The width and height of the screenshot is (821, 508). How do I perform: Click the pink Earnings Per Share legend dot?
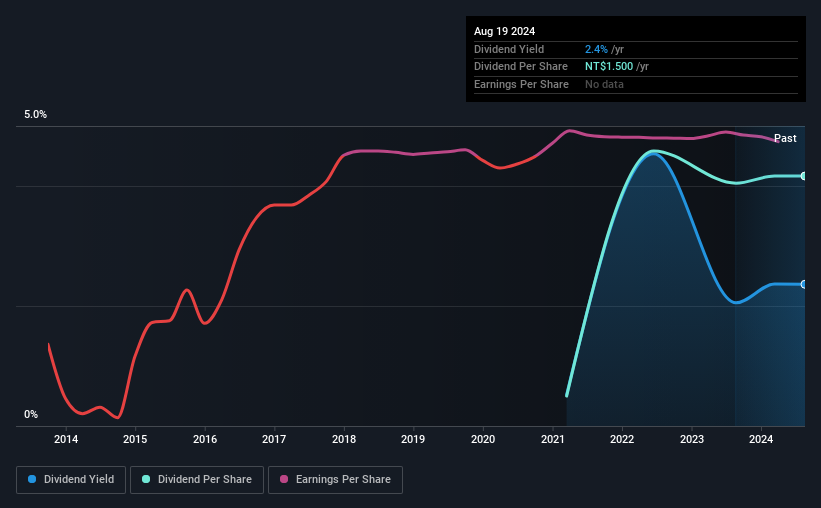pyautogui.click(x=284, y=479)
